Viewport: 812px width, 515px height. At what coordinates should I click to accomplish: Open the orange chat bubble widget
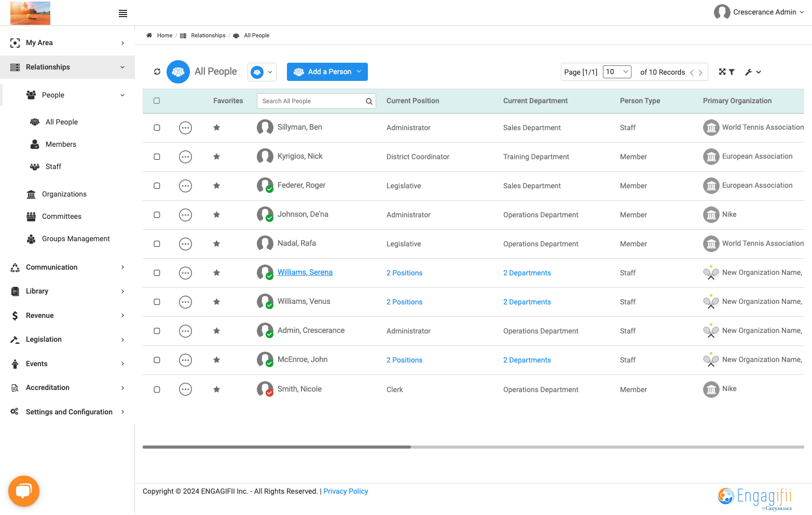pos(24,491)
